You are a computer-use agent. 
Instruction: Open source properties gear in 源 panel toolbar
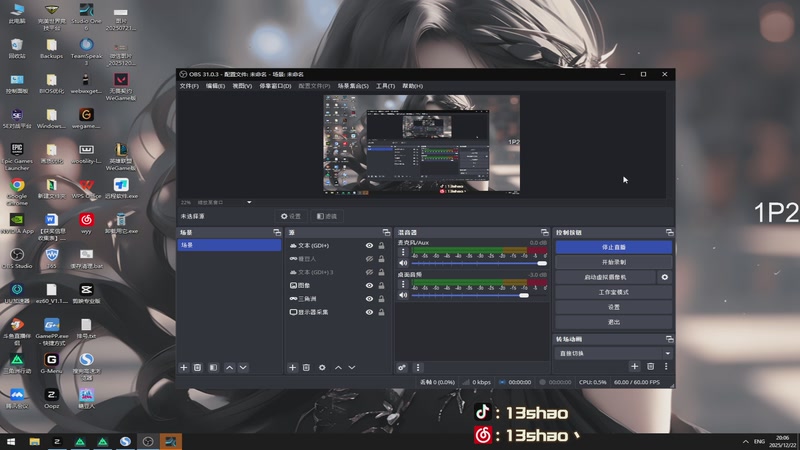click(322, 367)
